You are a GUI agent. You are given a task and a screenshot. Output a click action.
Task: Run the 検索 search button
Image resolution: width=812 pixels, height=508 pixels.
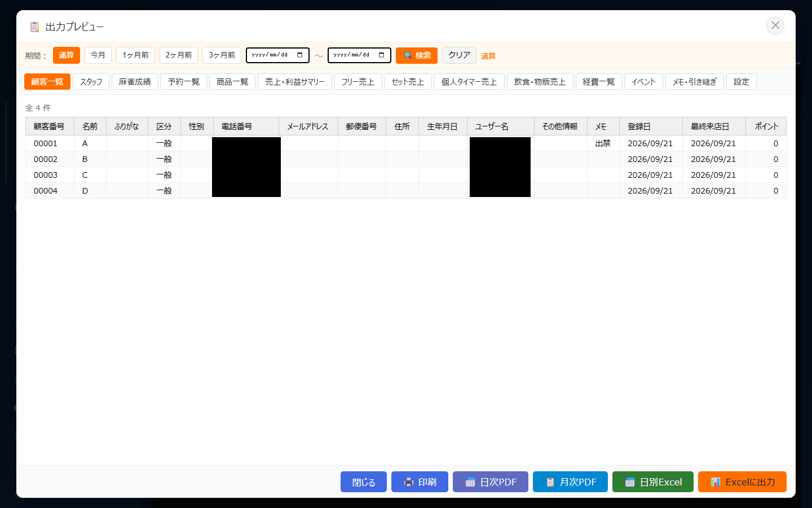point(417,55)
